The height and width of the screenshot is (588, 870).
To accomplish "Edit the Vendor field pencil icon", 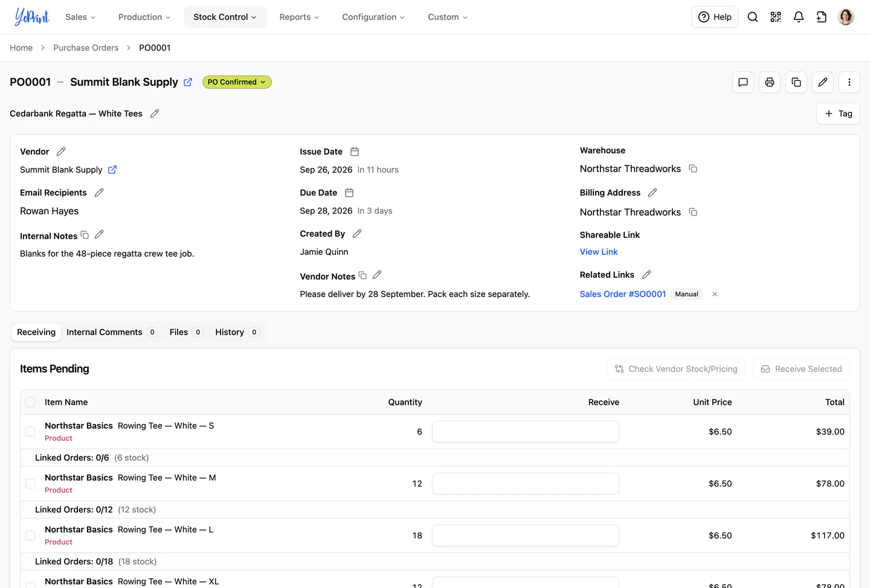I will [61, 152].
